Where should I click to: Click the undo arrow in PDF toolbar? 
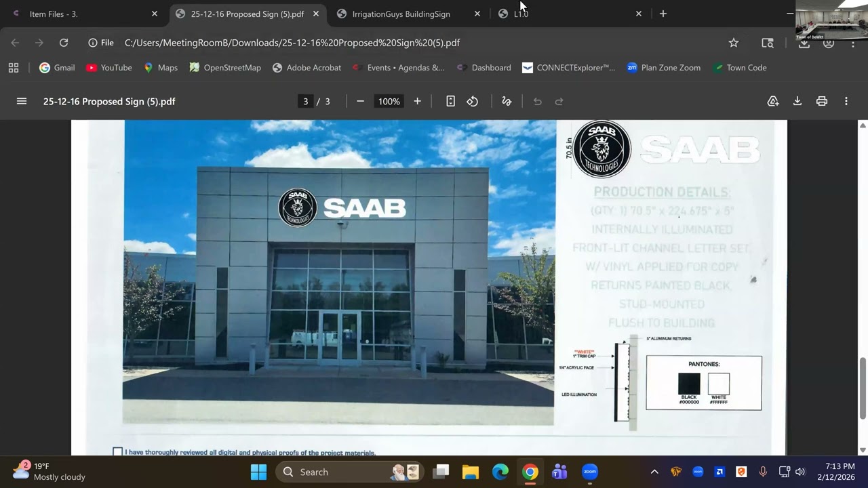pos(538,101)
